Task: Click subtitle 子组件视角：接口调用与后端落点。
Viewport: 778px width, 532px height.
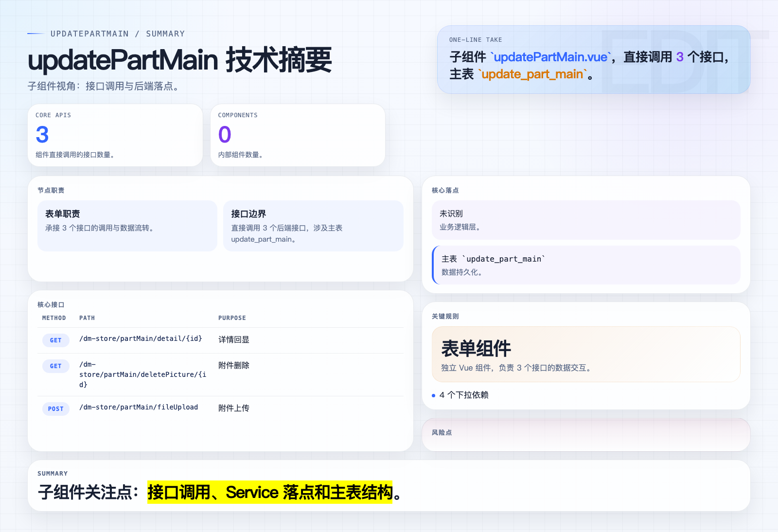Action: coord(105,86)
